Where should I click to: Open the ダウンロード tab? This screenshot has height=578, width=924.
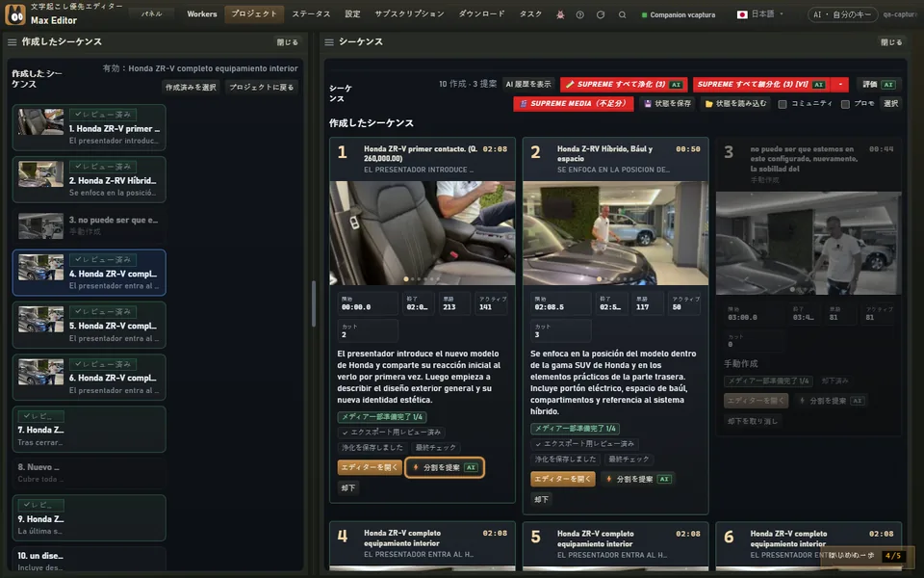tap(482, 14)
